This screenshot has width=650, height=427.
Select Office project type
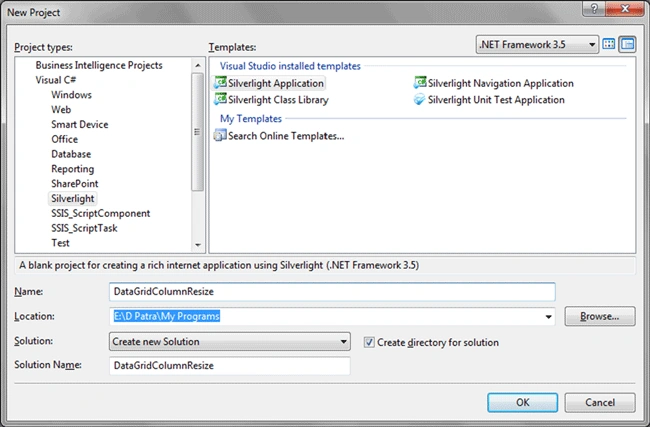tap(64, 139)
